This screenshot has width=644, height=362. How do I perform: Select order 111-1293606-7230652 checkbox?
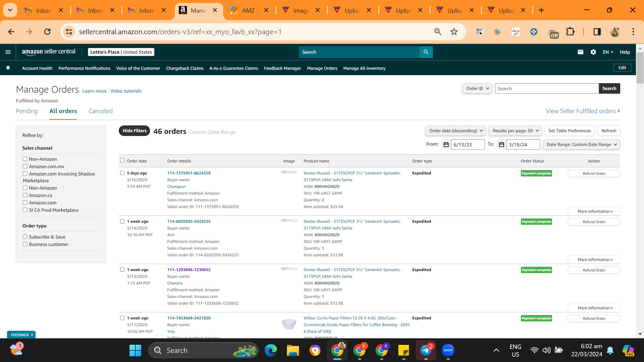click(x=122, y=270)
